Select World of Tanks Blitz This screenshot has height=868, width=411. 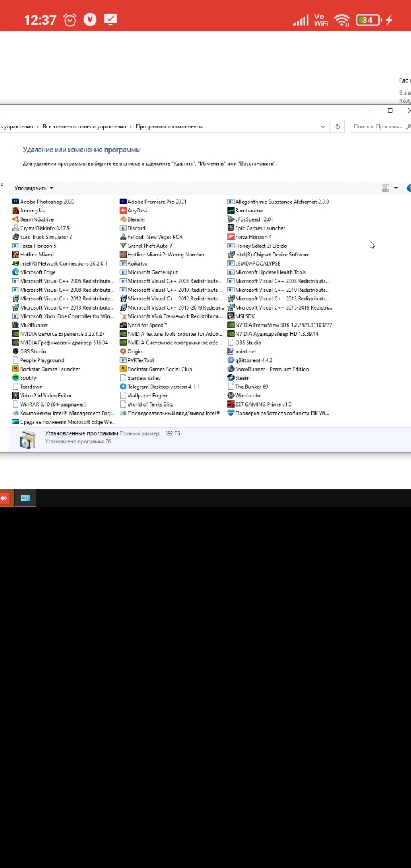pyautogui.click(x=147, y=404)
